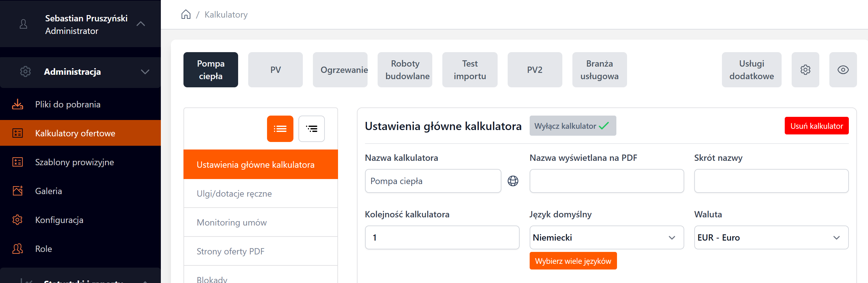Image resolution: width=868 pixels, height=283 pixels.
Task: Toggle Wyłącz kalkulator switch
Action: tap(572, 126)
